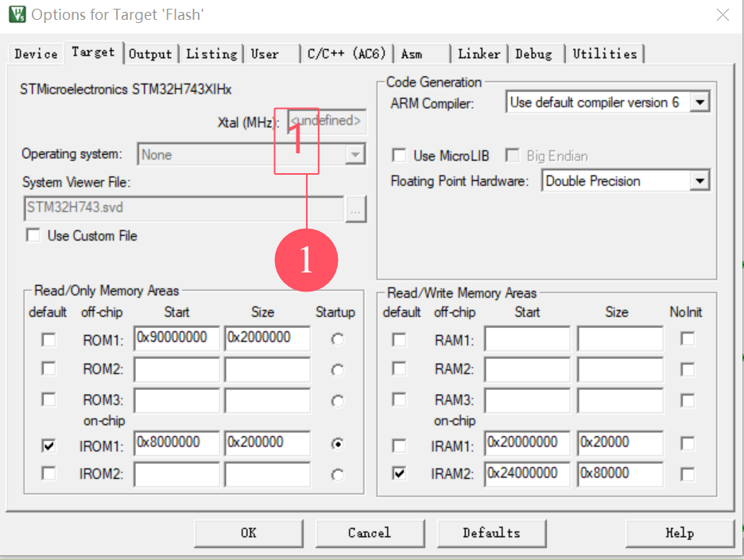744x560 pixels.
Task: Select the IROM2 Startup radio button
Action: click(338, 475)
